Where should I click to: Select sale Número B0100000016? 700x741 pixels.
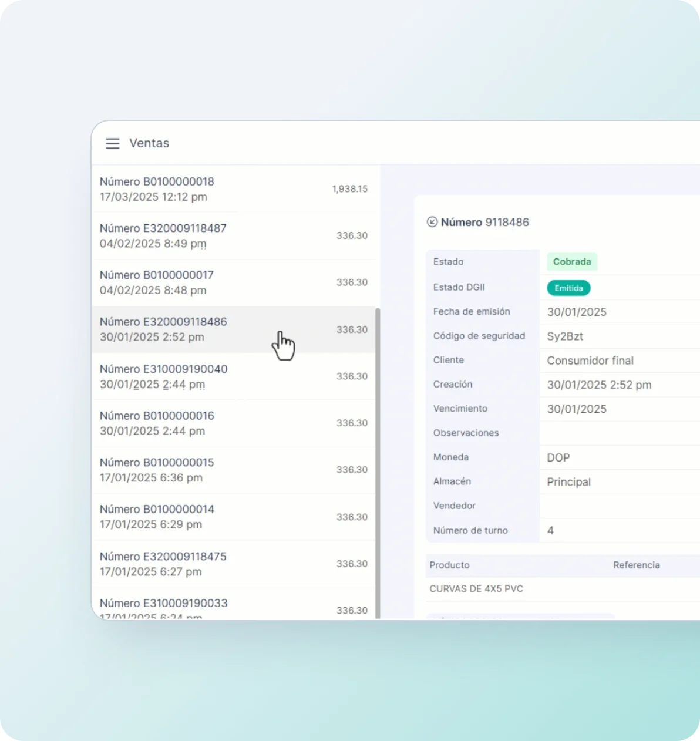[233, 423]
